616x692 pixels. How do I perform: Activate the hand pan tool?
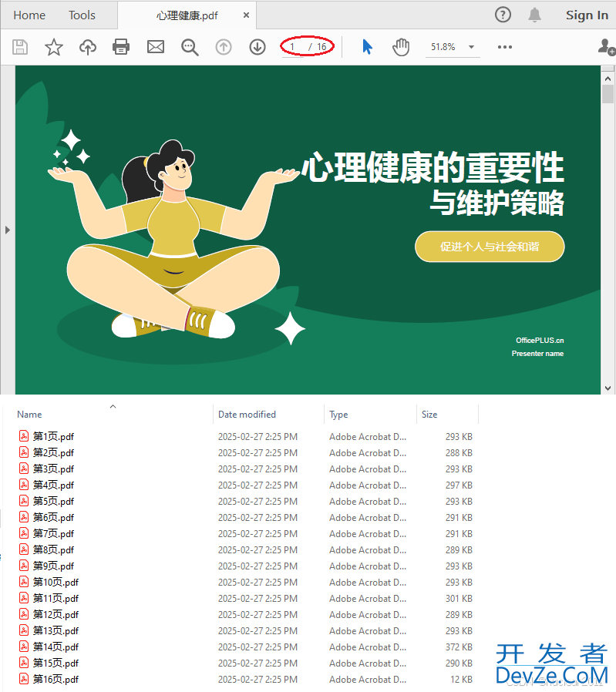tap(401, 47)
